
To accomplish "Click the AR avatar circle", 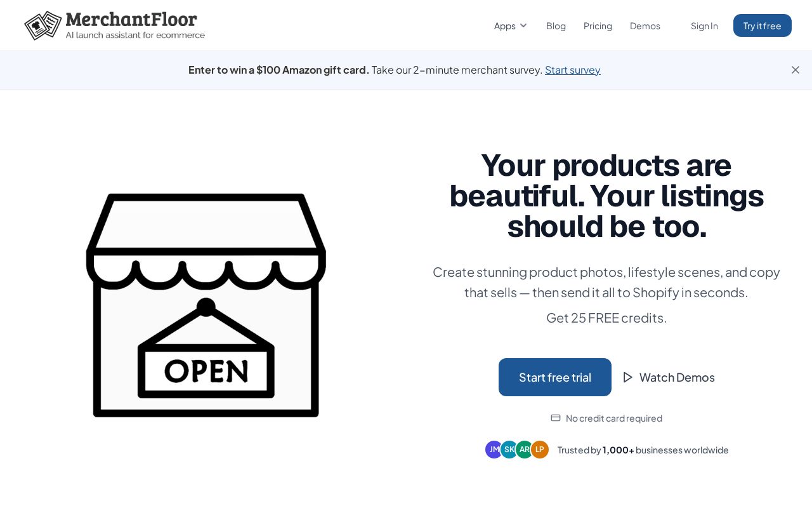I will pyautogui.click(x=524, y=450).
